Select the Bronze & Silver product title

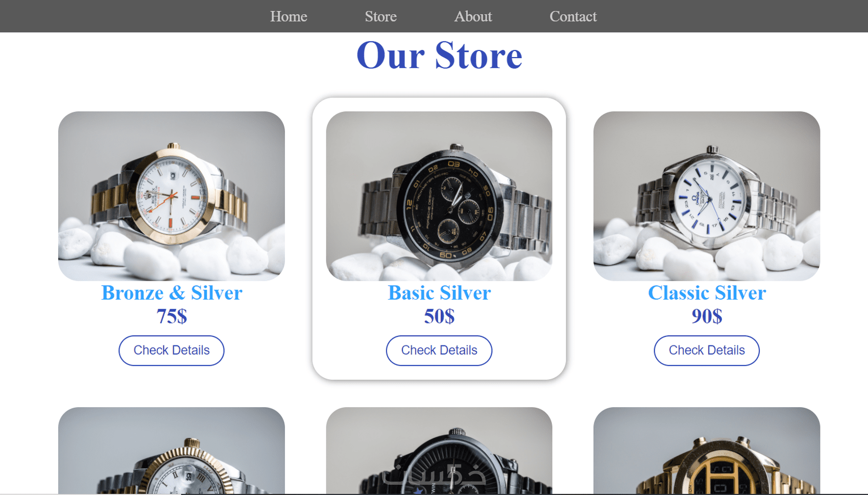[172, 293]
